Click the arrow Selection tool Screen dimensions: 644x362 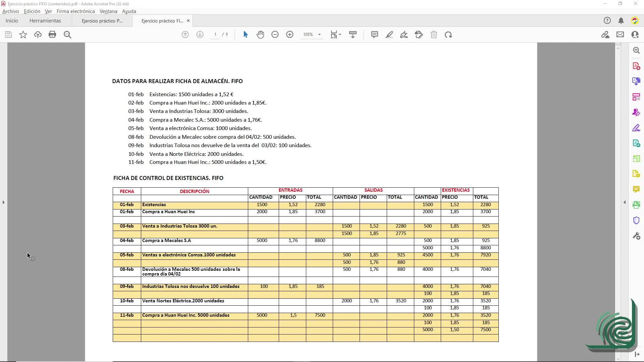(x=246, y=35)
